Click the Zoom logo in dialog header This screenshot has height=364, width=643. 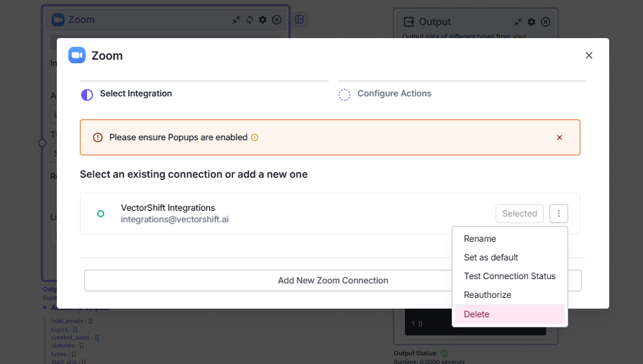pyautogui.click(x=77, y=55)
